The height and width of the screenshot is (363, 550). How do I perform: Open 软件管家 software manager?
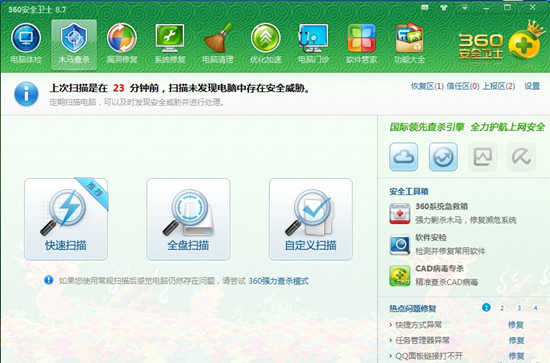tap(361, 44)
